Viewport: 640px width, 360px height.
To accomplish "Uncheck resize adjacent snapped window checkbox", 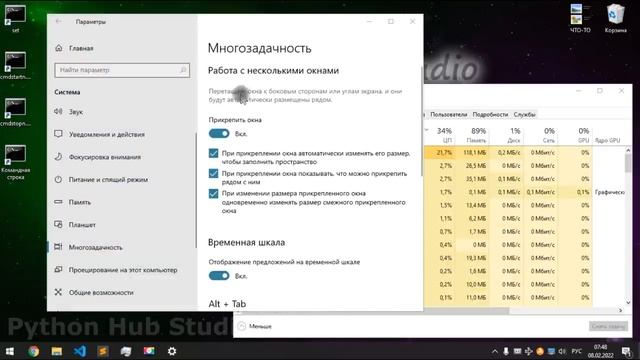I will (x=213, y=193).
